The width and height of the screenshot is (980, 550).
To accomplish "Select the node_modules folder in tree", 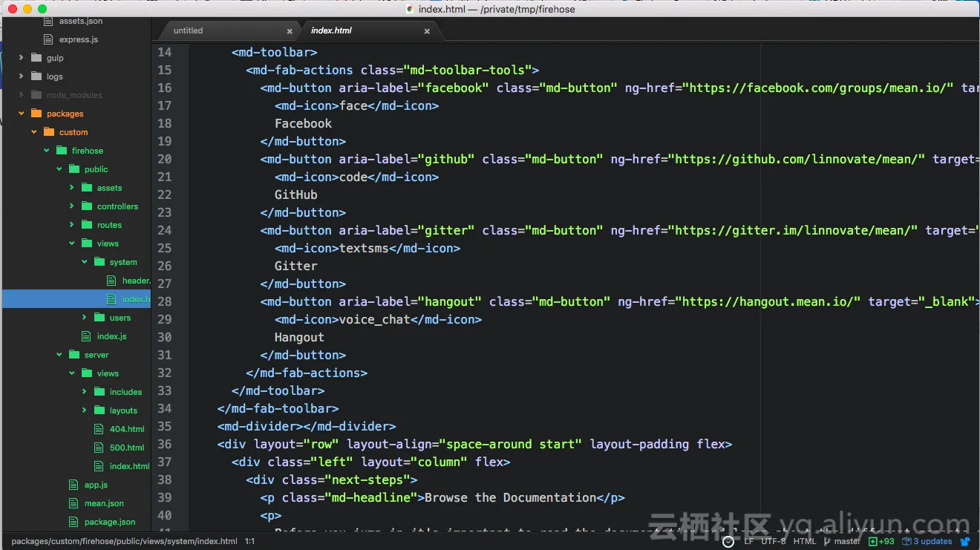I will (x=76, y=95).
